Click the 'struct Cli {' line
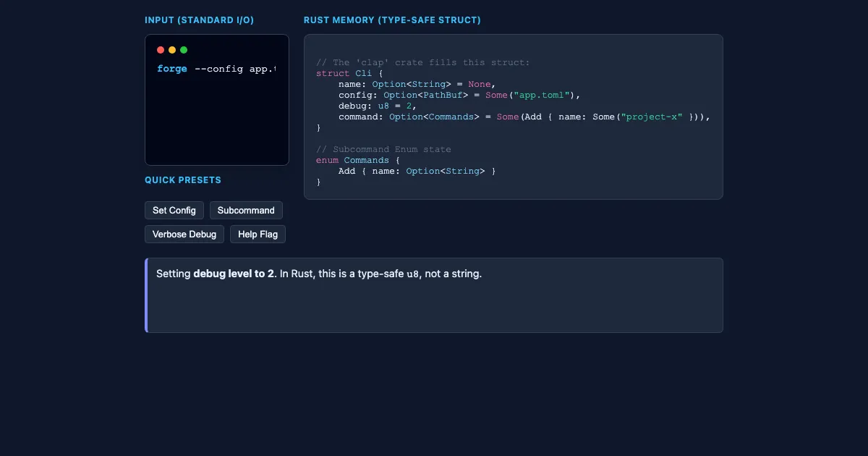Viewport: 868px width, 456px height. pyautogui.click(x=349, y=73)
